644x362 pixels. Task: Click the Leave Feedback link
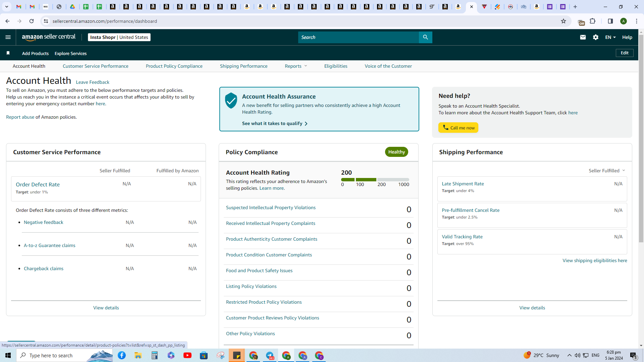click(93, 82)
